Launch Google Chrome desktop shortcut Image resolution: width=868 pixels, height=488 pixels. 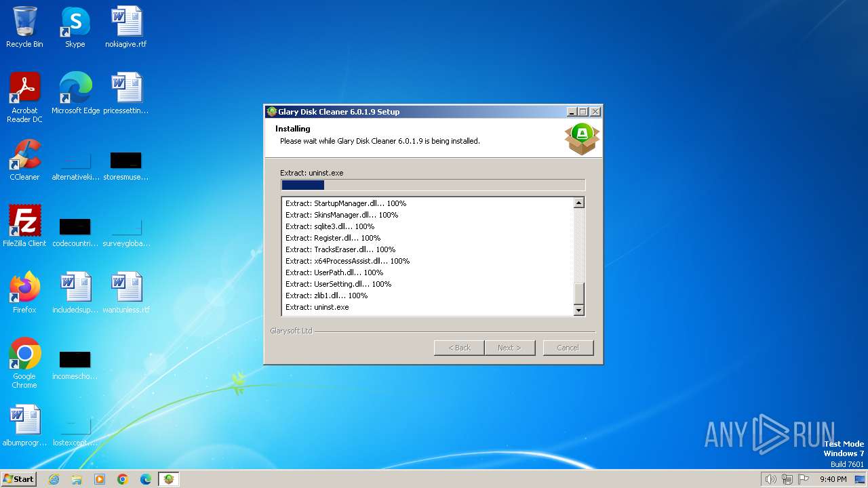(x=24, y=363)
